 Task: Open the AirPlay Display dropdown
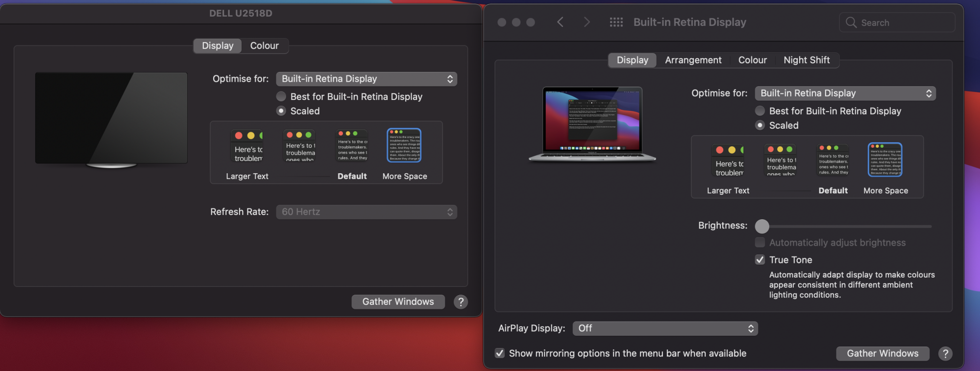coord(665,328)
